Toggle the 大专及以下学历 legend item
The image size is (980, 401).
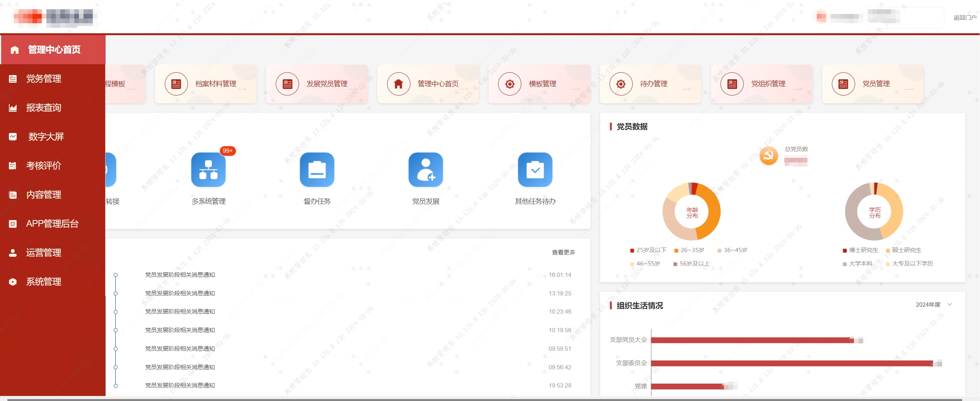click(x=909, y=264)
